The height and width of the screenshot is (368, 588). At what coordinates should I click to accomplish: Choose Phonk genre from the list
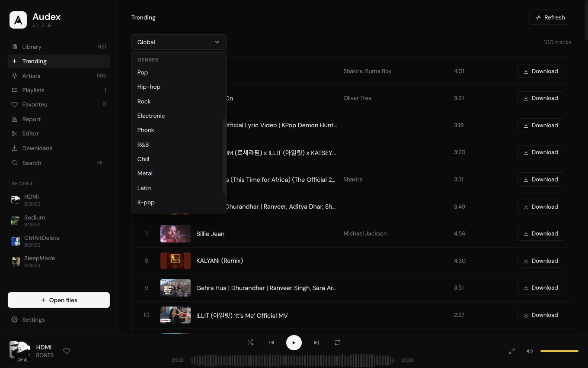[x=177, y=130]
